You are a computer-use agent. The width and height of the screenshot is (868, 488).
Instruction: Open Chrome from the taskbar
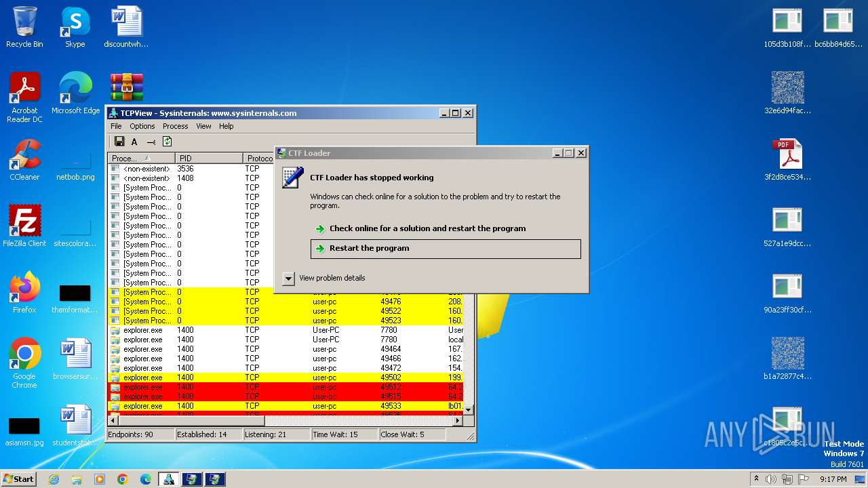123,479
